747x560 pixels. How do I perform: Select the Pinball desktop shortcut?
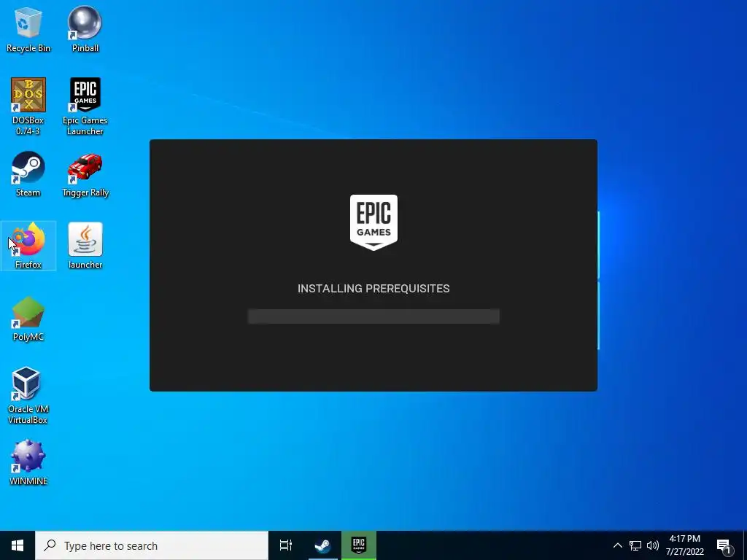click(x=85, y=29)
